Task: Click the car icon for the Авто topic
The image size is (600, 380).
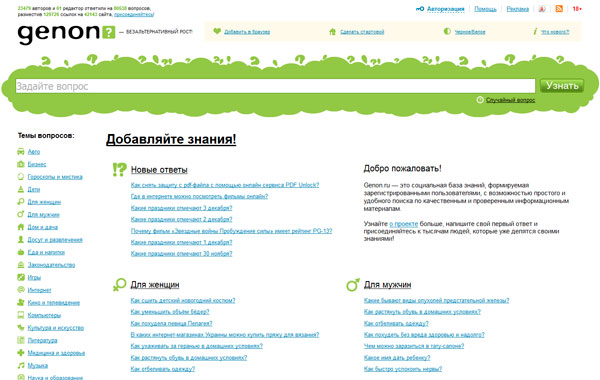Action: pyautogui.click(x=21, y=152)
